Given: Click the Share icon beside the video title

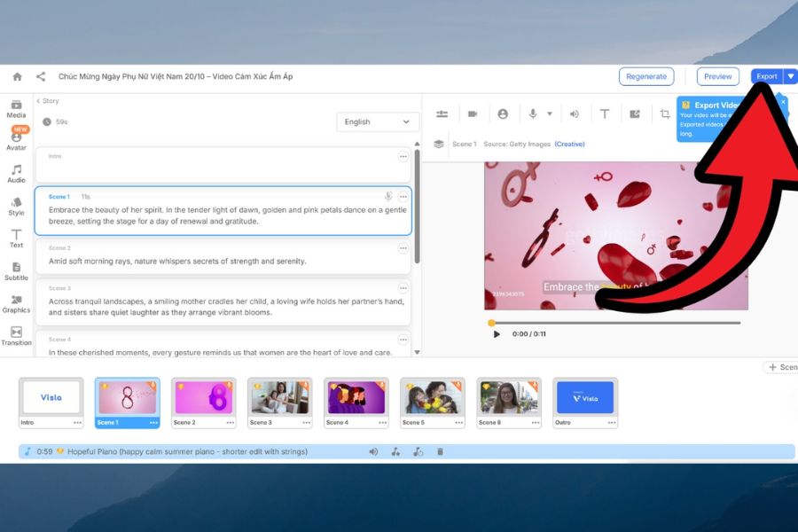Looking at the screenshot, I should (x=41, y=77).
